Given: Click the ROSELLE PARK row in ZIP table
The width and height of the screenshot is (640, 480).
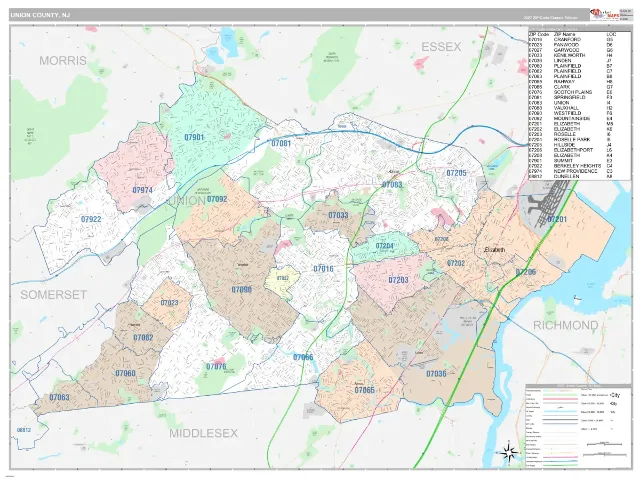Looking at the screenshot, I should [x=572, y=140].
